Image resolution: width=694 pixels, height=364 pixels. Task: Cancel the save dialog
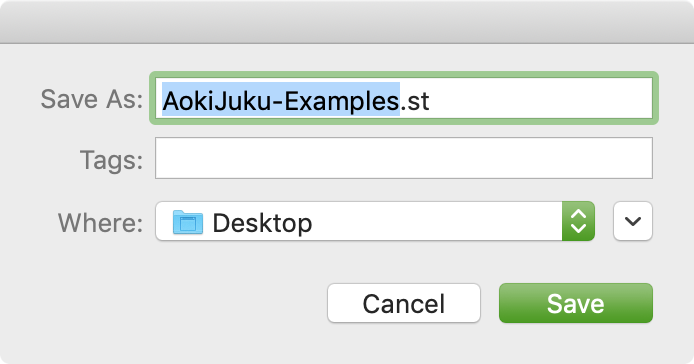coord(404,303)
